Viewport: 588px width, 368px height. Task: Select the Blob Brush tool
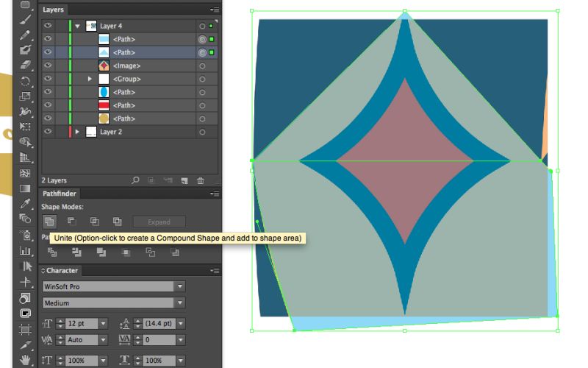tap(25, 50)
